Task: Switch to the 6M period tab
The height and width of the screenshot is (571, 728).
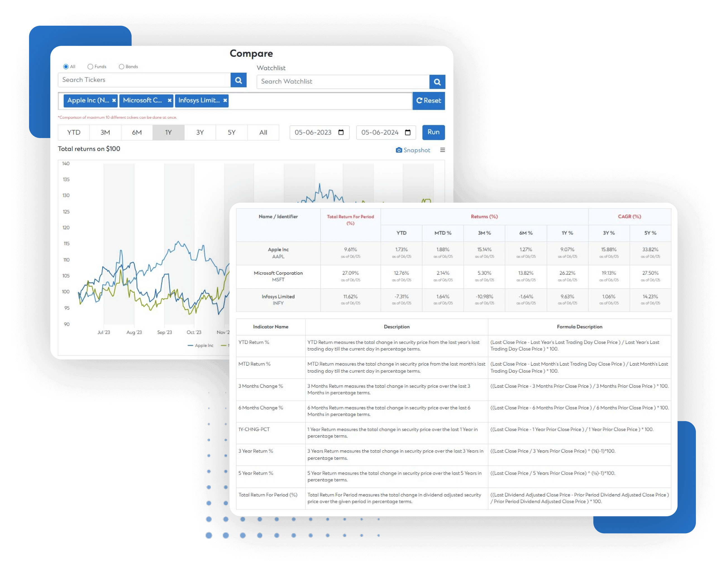Action: (137, 132)
